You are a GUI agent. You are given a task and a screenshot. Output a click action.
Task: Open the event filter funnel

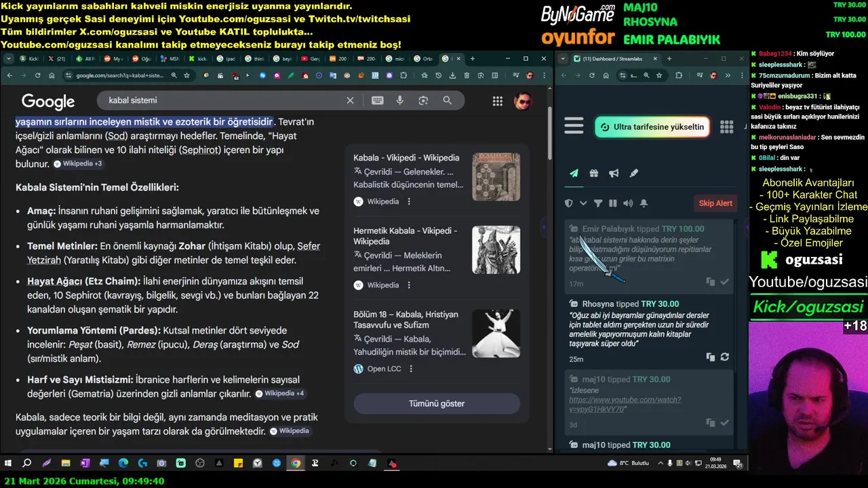coord(598,203)
